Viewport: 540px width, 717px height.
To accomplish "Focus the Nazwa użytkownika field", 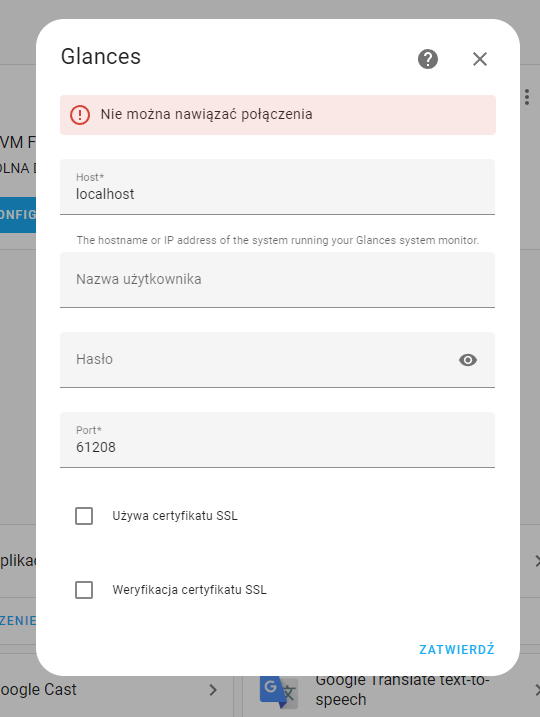I will point(277,280).
